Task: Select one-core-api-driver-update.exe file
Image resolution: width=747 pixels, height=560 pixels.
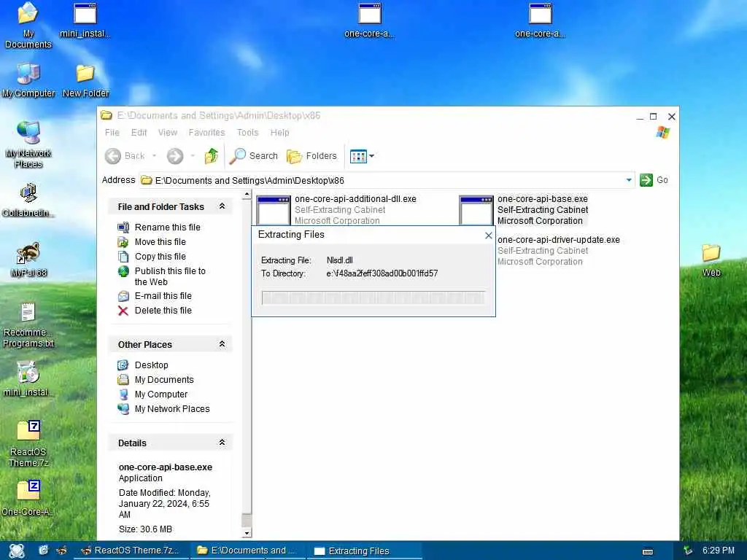Action: click(x=558, y=251)
